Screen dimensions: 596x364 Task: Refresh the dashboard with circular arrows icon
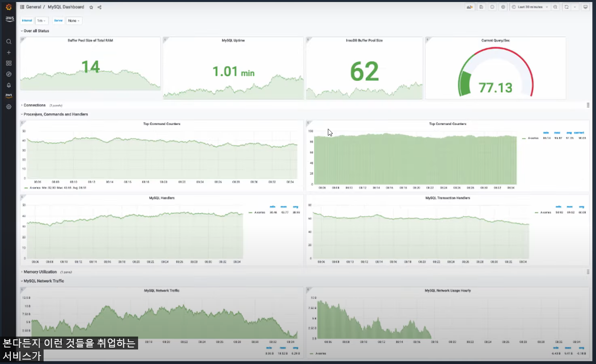[567, 7]
